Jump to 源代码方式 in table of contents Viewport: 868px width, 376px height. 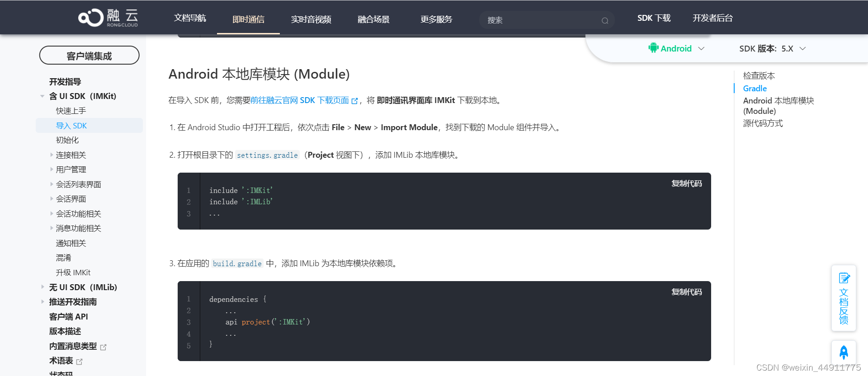click(x=763, y=123)
